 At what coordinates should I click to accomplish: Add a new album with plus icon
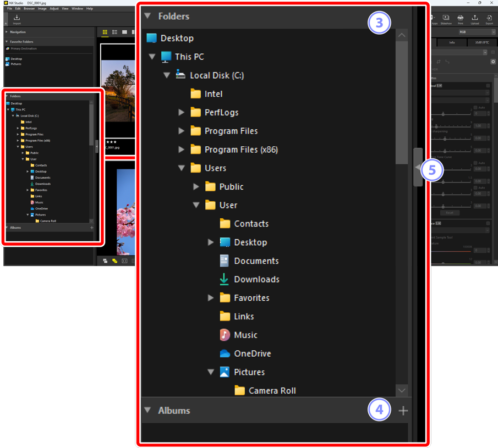[403, 411]
